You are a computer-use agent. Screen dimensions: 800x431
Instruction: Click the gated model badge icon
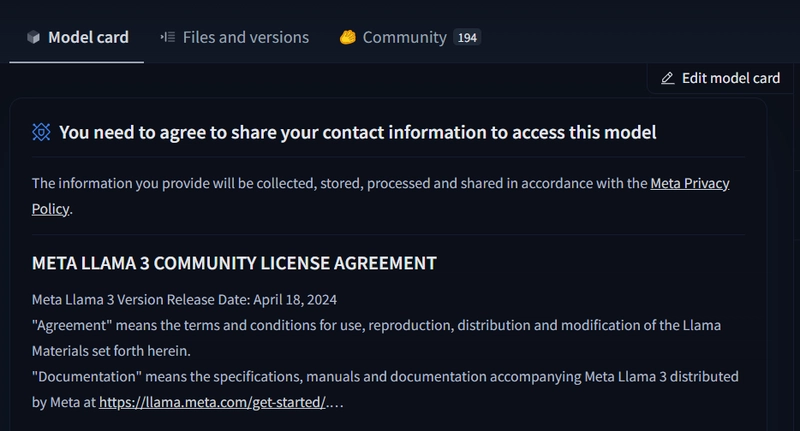41,132
